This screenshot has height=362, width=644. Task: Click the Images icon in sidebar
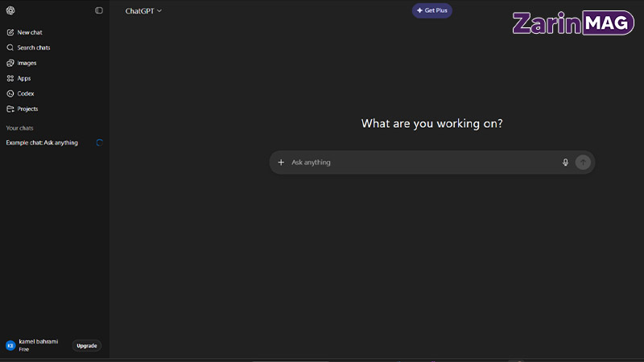click(x=10, y=63)
